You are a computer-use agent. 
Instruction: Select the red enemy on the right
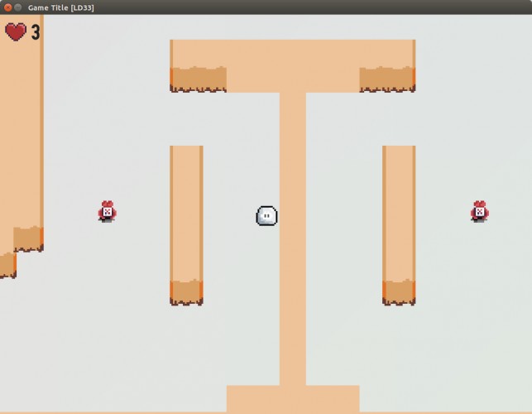point(480,211)
